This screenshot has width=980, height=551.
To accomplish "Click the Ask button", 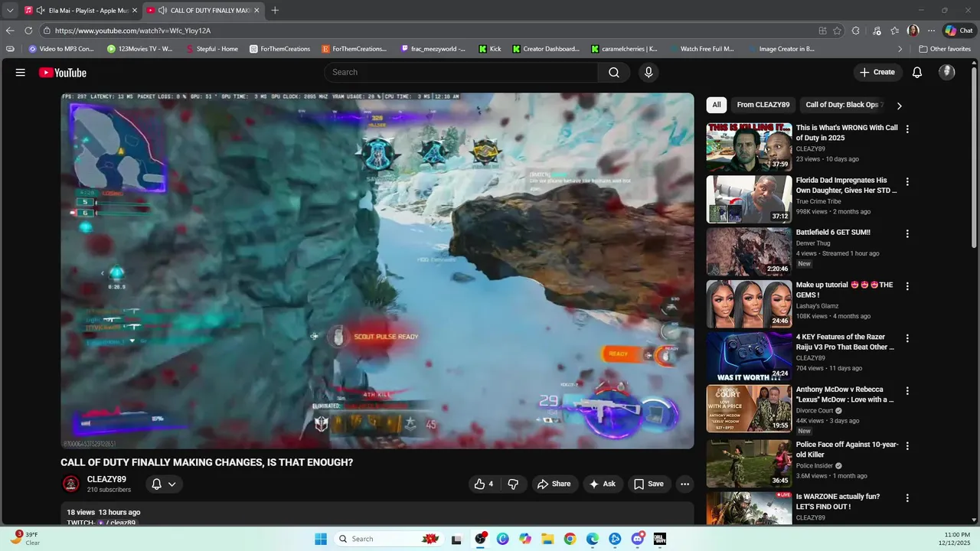I will point(603,484).
